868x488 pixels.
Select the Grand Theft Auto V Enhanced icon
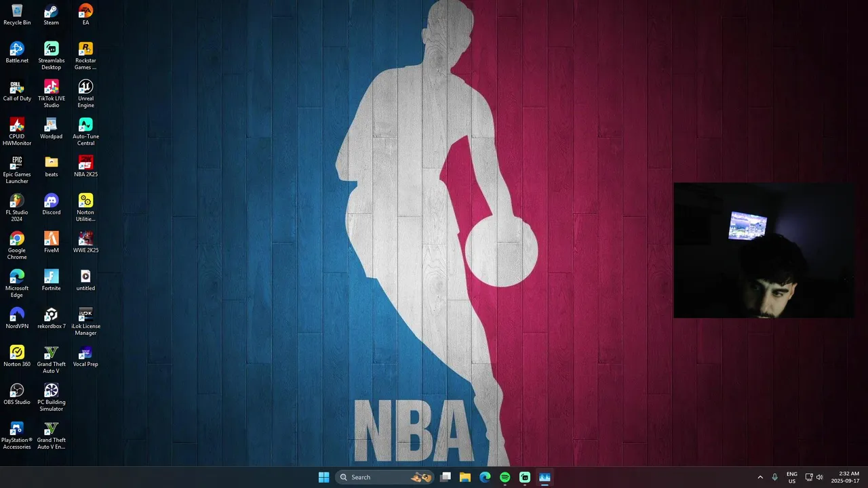tap(51, 435)
